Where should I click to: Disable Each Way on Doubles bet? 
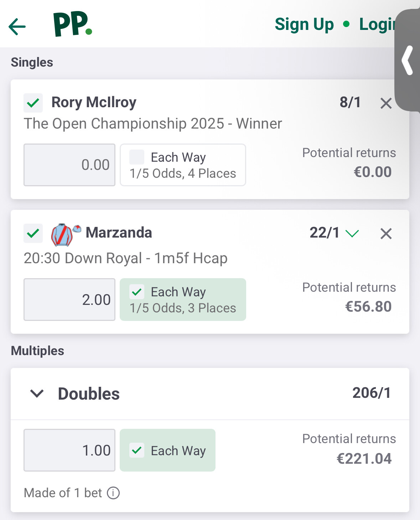[x=137, y=451]
